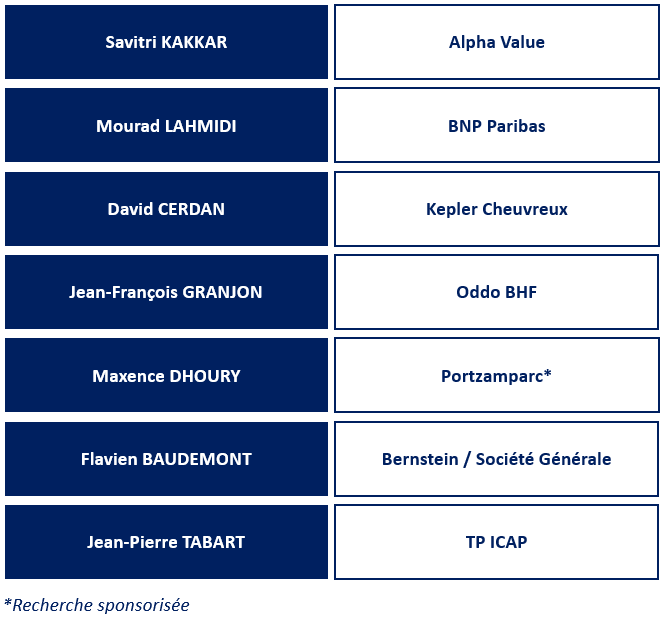
Task: Click the Recherche sponsorisée footnote
Action: (x=97, y=605)
